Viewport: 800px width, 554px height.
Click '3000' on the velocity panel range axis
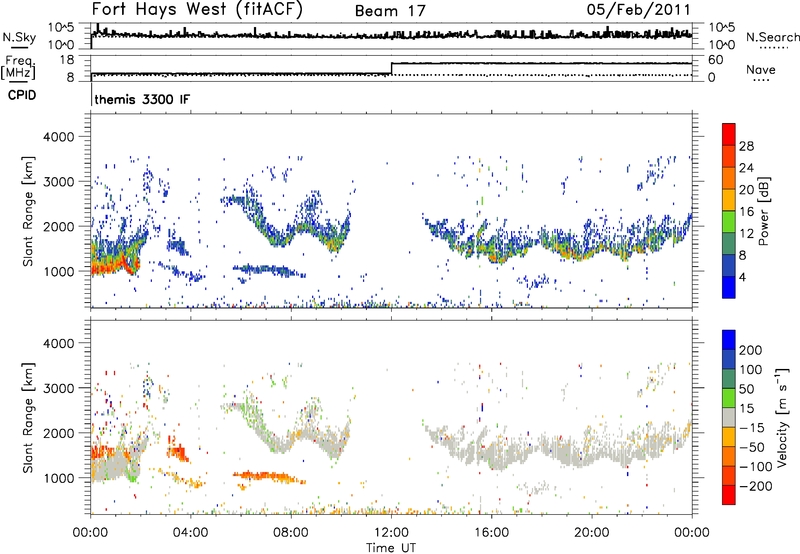point(58,388)
